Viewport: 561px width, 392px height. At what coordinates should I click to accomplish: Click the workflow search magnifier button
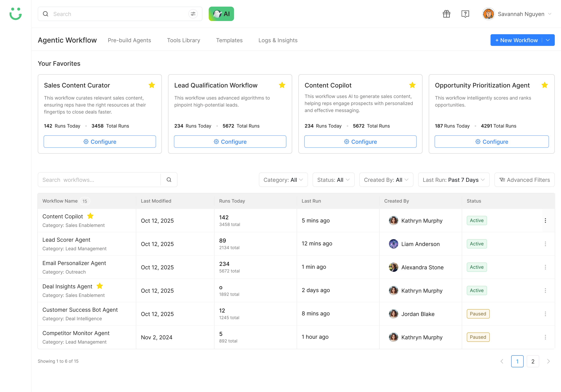[169, 180]
